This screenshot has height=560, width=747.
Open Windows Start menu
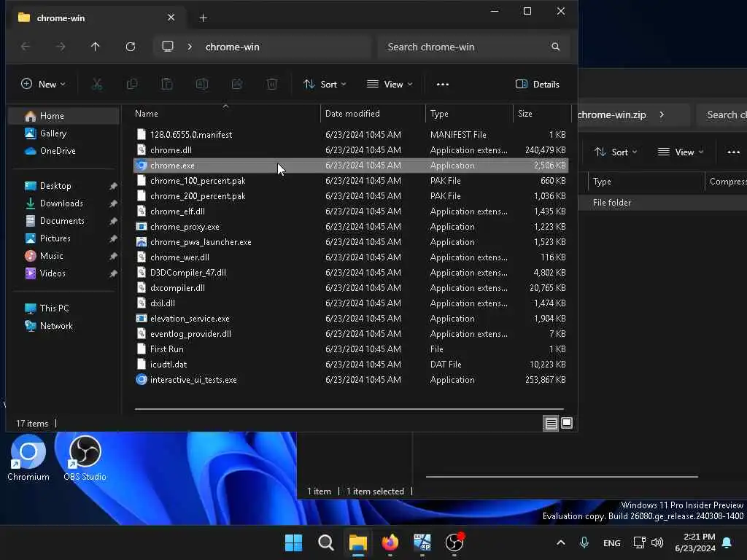(293, 542)
